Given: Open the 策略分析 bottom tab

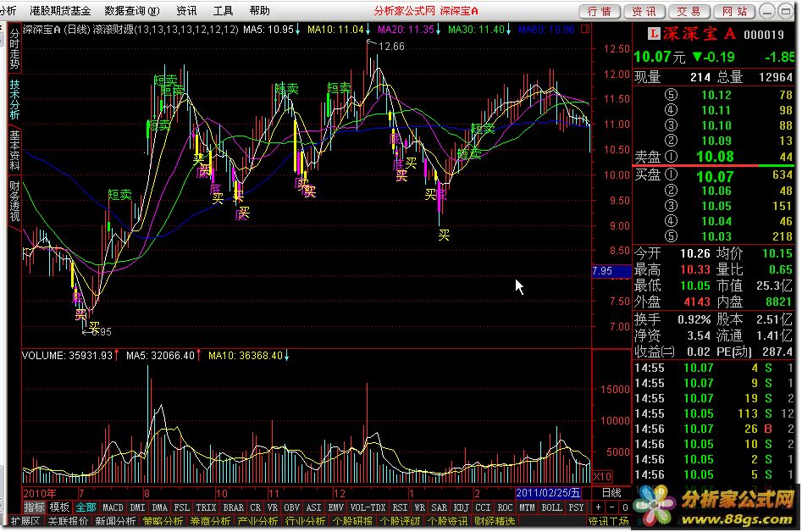Looking at the screenshot, I should [163, 521].
